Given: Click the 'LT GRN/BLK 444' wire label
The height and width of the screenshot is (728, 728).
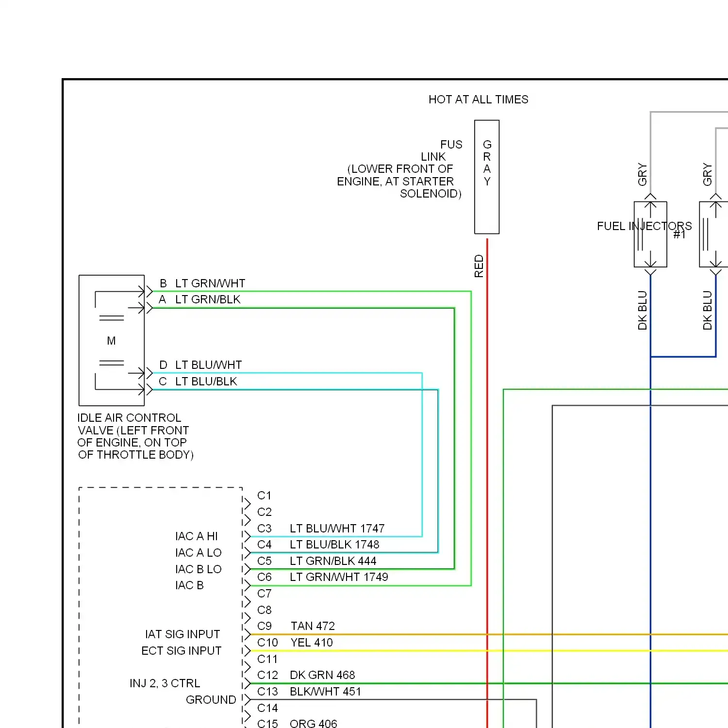Looking at the screenshot, I should pyautogui.click(x=333, y=561).
